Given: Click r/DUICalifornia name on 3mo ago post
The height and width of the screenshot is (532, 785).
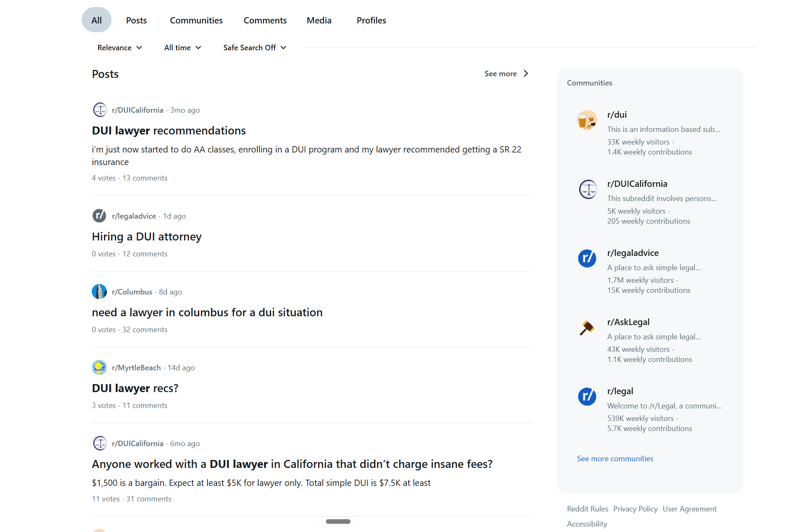Looking at the screenshot, I should pyautogui.click(x=137, y=110).
